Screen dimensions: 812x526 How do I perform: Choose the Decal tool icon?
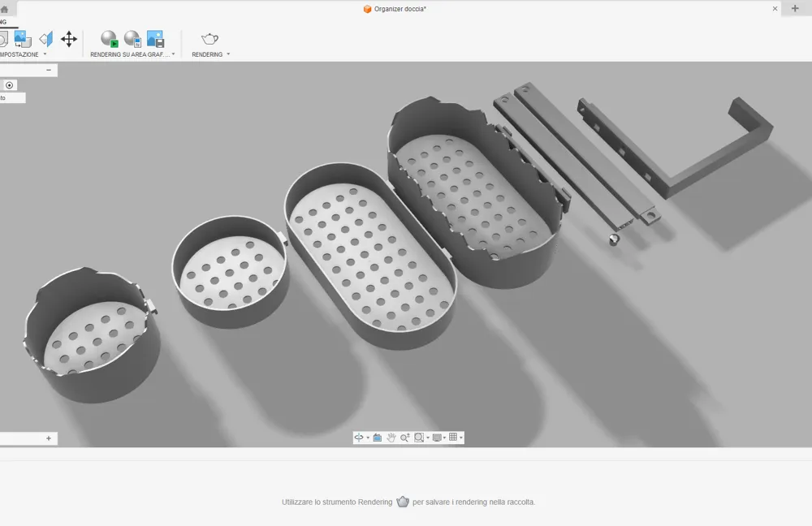pyautogui.click(x=46, y=39)
